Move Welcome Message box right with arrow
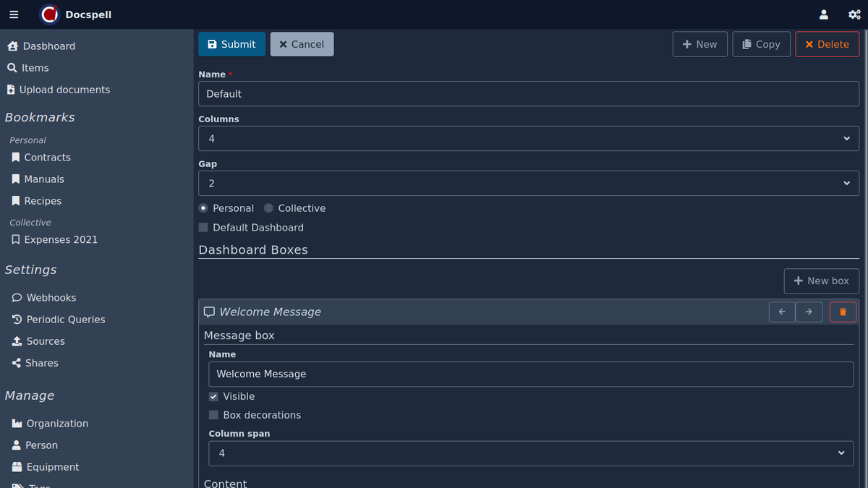The height and width of the screenshot is (488, 868). click(x=809, y=312)
